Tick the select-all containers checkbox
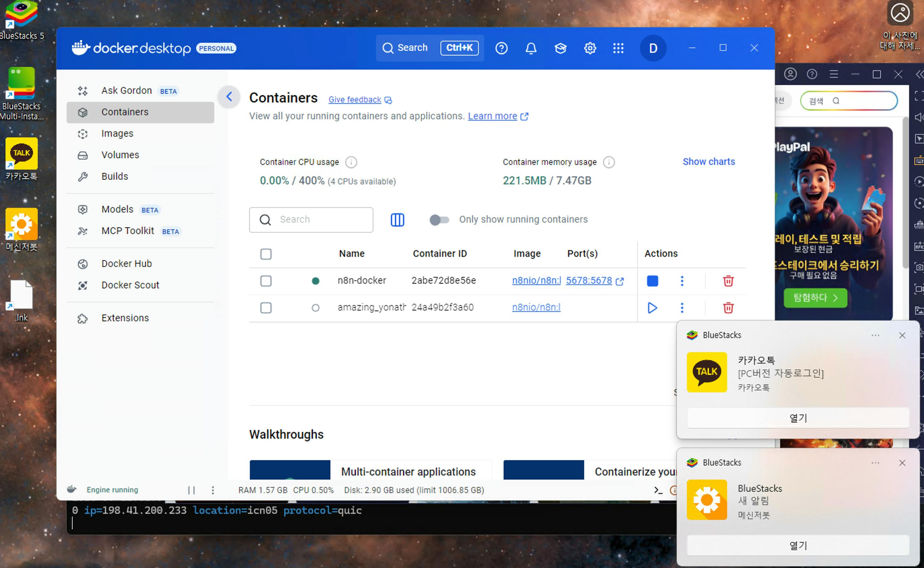 coord(266,254)
